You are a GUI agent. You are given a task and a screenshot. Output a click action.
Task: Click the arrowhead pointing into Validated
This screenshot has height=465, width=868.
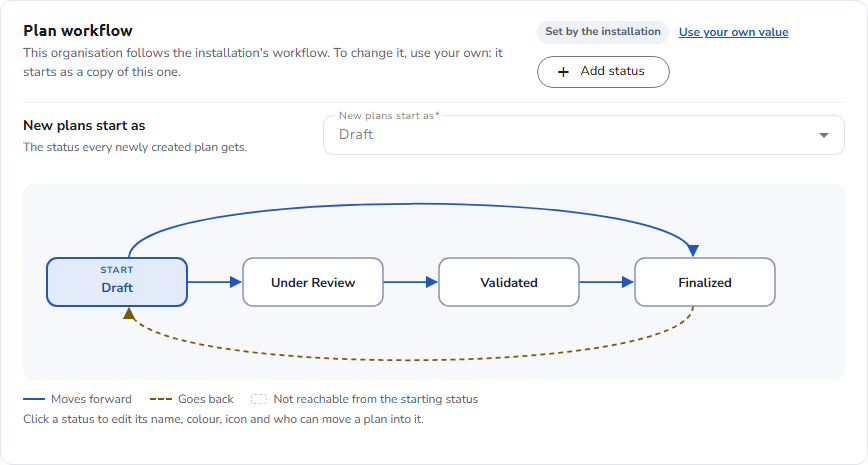pos(432,282)
